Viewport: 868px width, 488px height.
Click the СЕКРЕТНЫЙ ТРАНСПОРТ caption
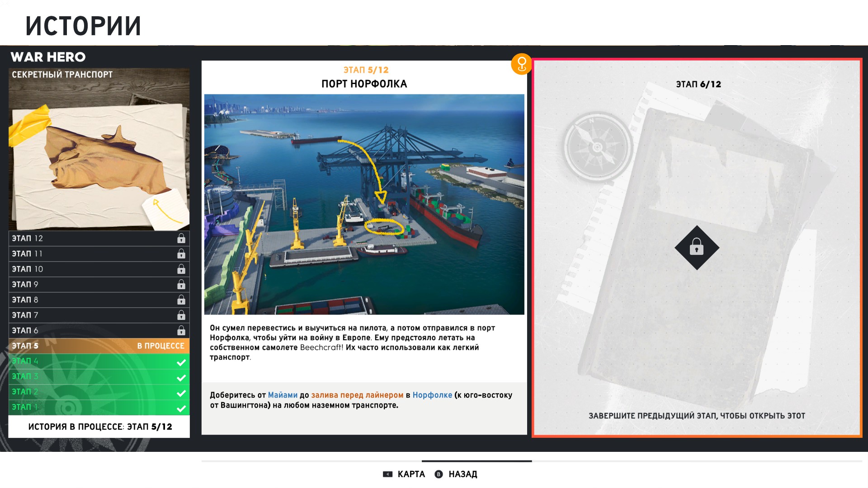(62, 75)
